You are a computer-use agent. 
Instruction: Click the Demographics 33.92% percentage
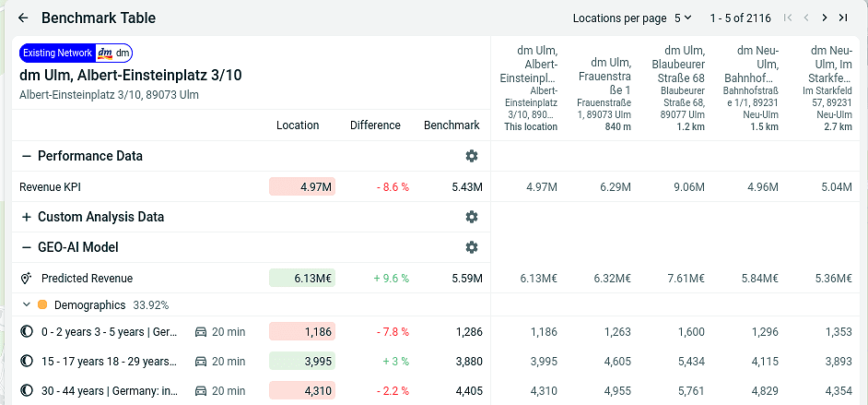click(149, 304)
